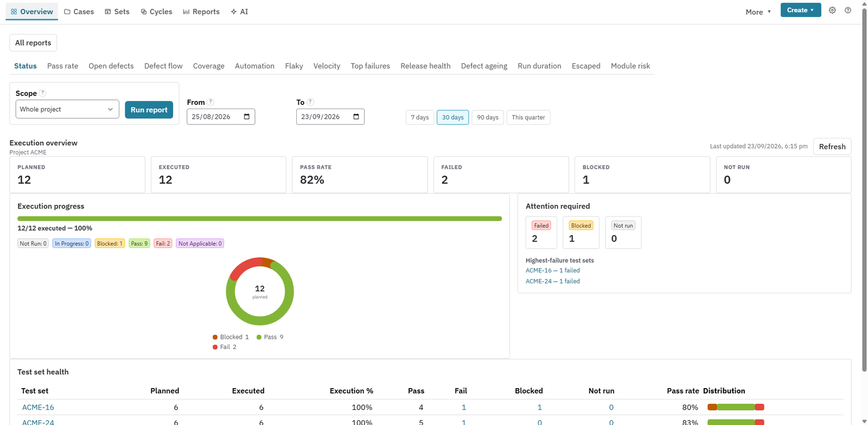The height and width of the screenshot is (425, 868).
Task: Select the This quarter range
Action: tap(528, 117)
